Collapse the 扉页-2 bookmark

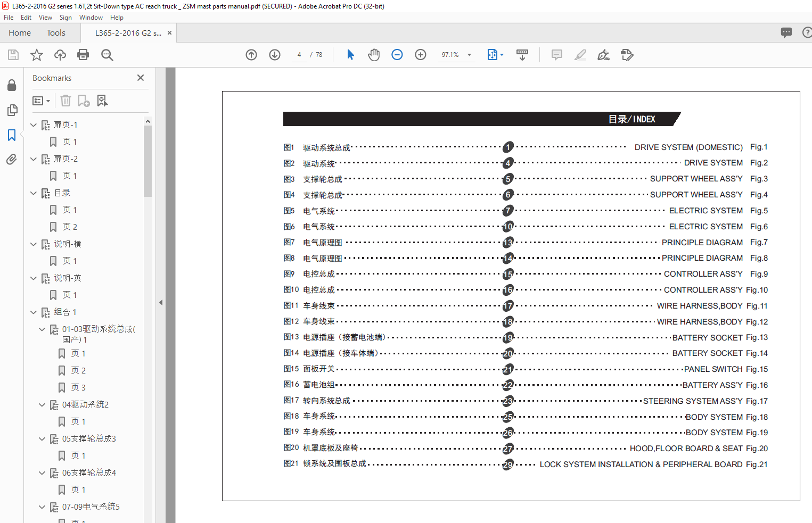pos(34,159)
